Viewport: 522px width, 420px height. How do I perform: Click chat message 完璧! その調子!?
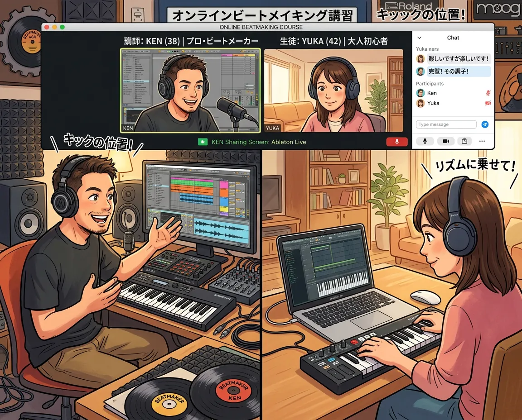[x=459, y=71]
